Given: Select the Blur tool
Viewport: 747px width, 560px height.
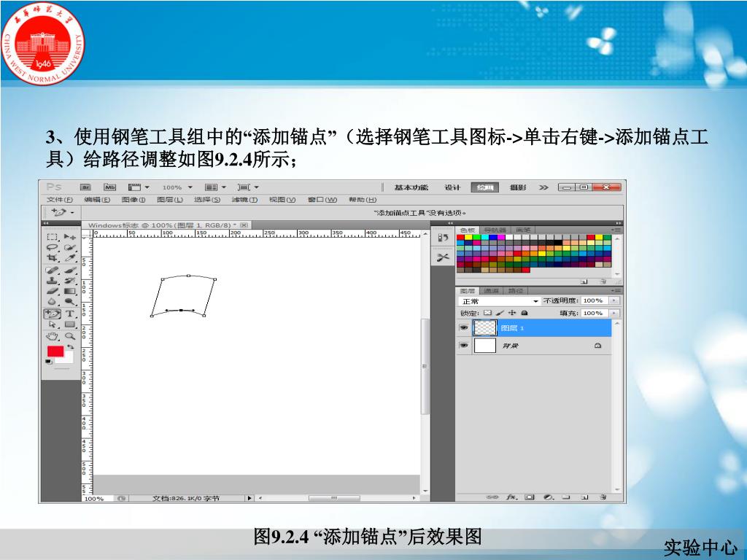Looking at the screenshot, I should tap(52, 301).
